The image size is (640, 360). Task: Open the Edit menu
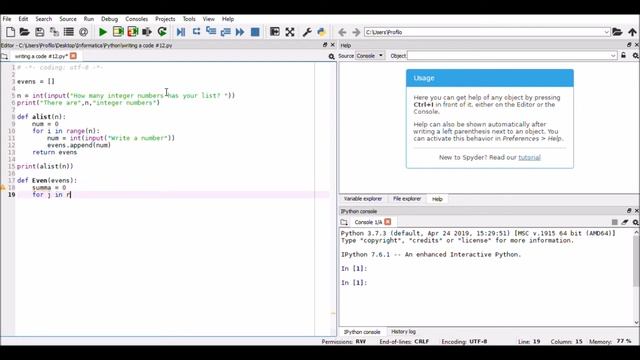(23, 19)
